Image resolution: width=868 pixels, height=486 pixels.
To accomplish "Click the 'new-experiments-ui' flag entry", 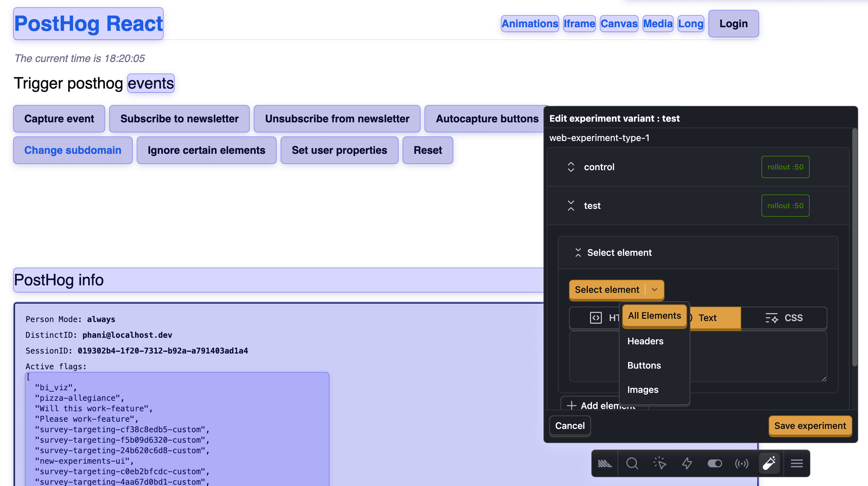I will pyautogui.click(x=84, y=461).
